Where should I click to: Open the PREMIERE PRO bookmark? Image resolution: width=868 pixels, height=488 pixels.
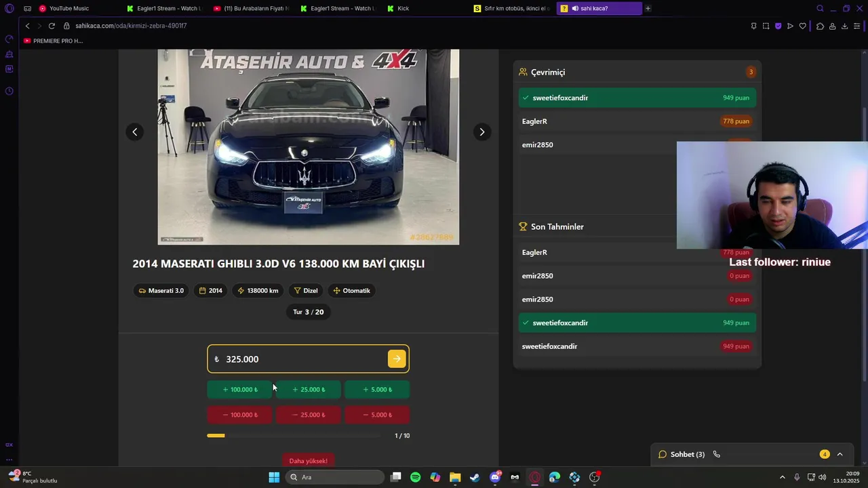coord(53,41)
